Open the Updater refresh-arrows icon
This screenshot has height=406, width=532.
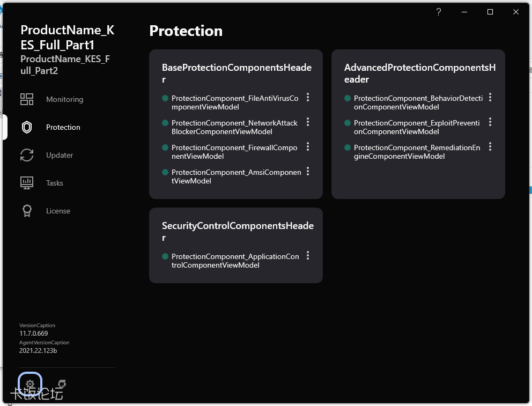point(27,155)
